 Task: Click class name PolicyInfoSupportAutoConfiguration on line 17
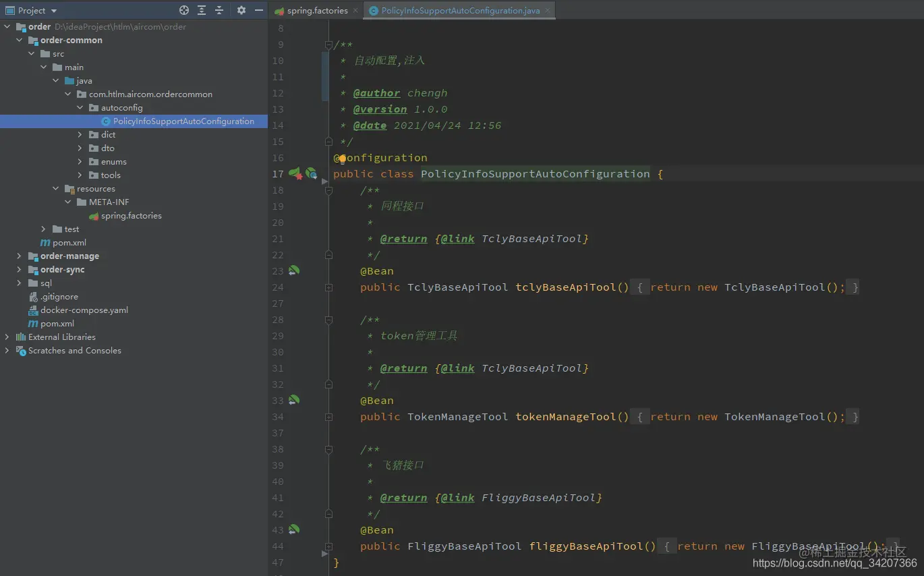(536, 174)
